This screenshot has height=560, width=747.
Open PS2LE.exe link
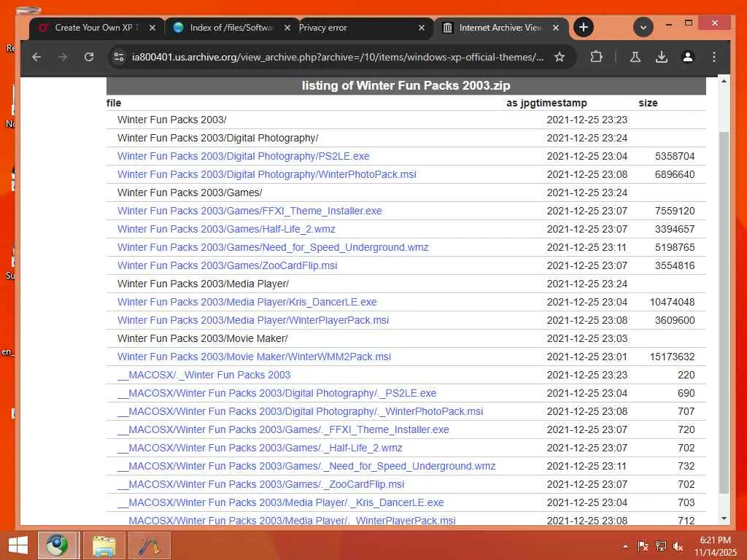click(244, 156)
